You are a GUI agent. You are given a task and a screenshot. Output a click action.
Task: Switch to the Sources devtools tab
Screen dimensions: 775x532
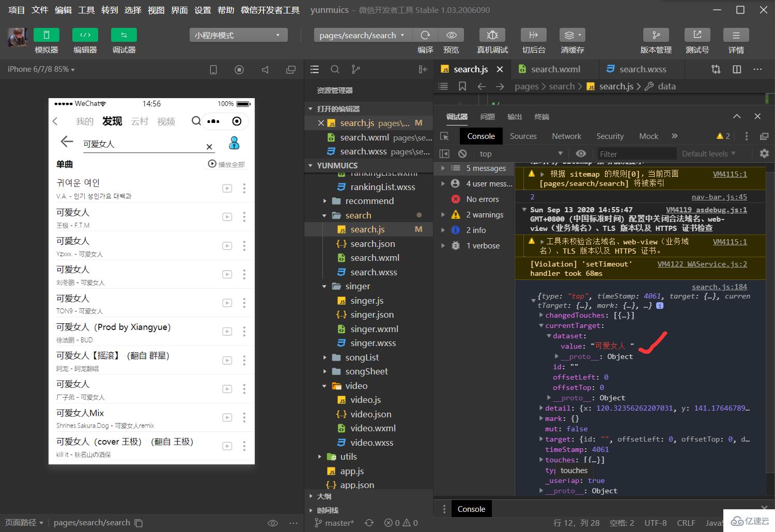(523, 136)
